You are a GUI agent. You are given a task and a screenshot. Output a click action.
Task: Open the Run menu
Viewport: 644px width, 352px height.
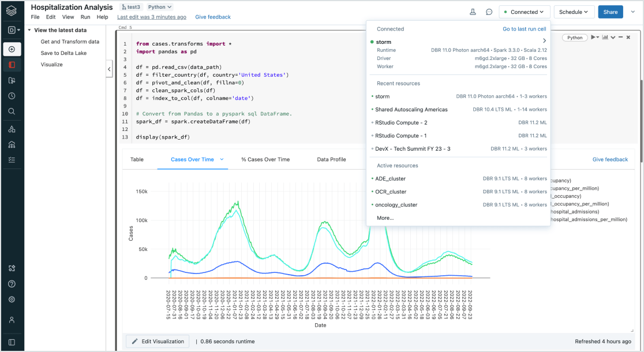click(85, 17)
